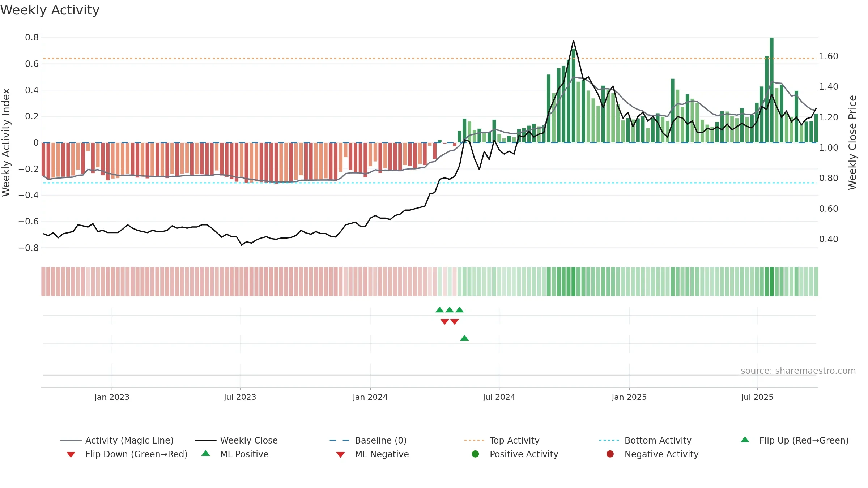Click the blue dashed Baseline legend swatch
Screen dimensions: 868x488
[340, 440]
